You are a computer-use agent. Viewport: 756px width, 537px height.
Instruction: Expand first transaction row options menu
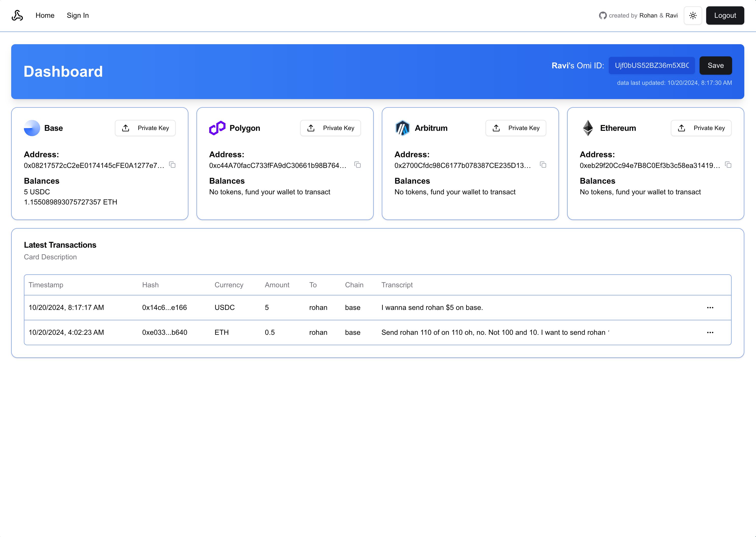(x=710, y=307)
